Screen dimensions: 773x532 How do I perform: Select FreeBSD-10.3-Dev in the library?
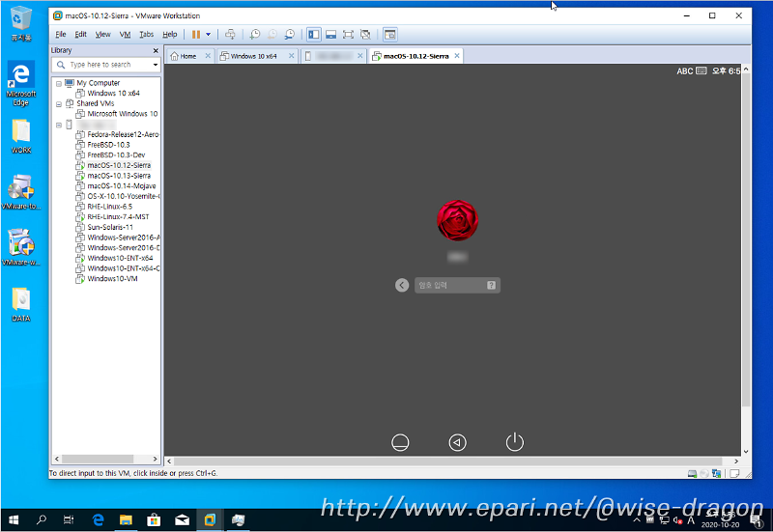[x=111, y=155]
